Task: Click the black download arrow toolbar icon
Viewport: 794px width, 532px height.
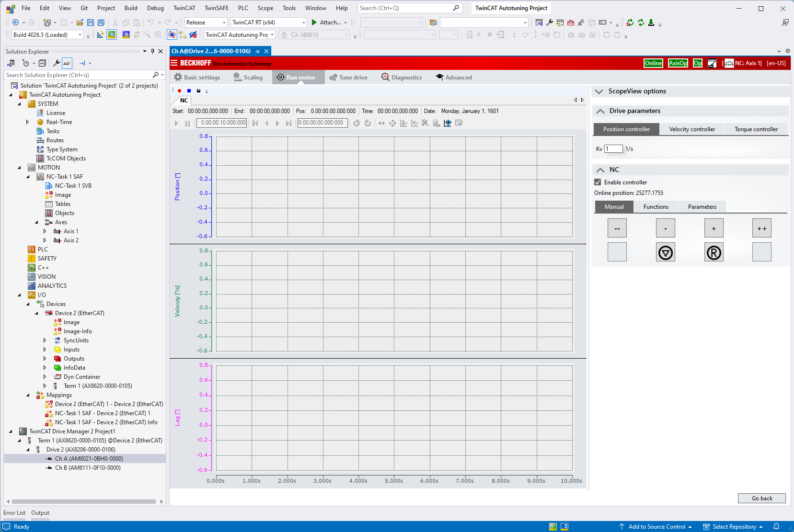Action: [x=651, y=23]
